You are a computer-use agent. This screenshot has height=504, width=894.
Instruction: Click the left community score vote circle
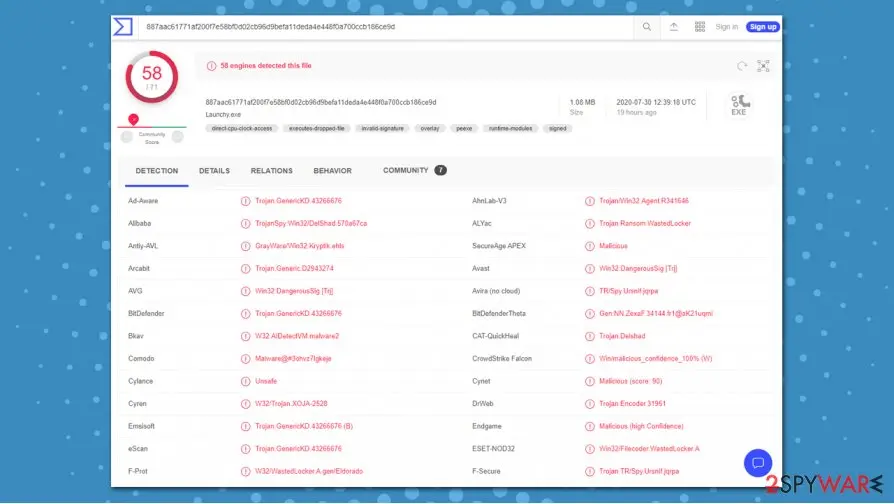(x=127, y=136)
